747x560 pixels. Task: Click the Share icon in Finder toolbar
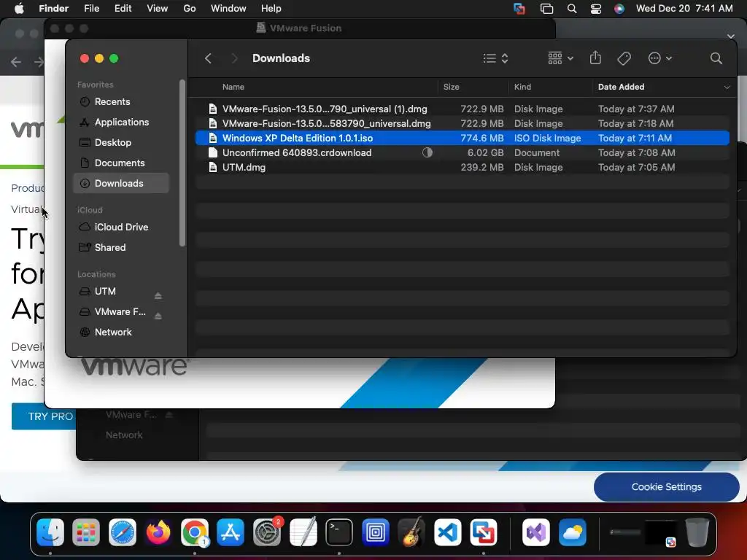595,58
